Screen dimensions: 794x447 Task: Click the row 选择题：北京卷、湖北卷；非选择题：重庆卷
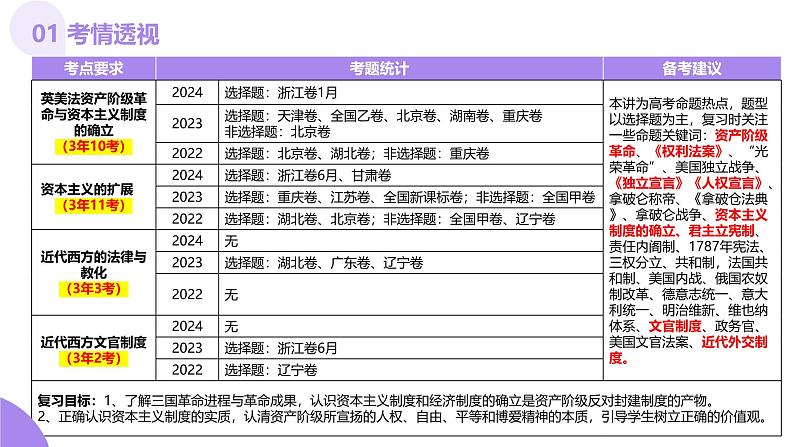pyautogui.click(x=411, y=153)
